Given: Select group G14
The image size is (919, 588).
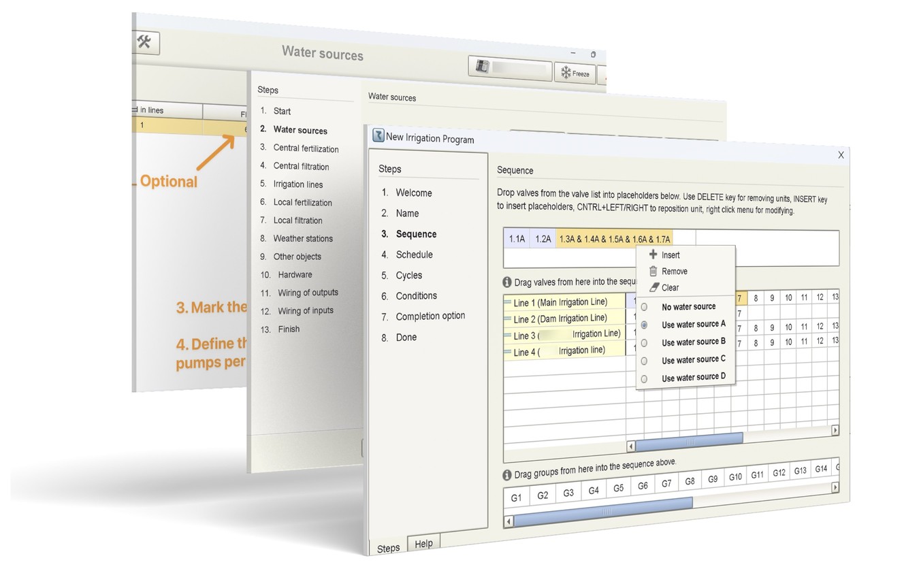Looking at the screenshot, I should tap(821, 468).
